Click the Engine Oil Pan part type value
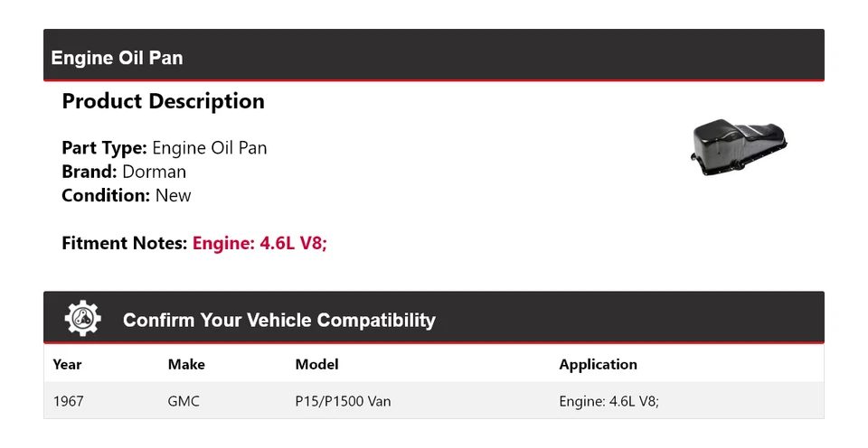The image size is (868, 448). click(x=209, y=148)
